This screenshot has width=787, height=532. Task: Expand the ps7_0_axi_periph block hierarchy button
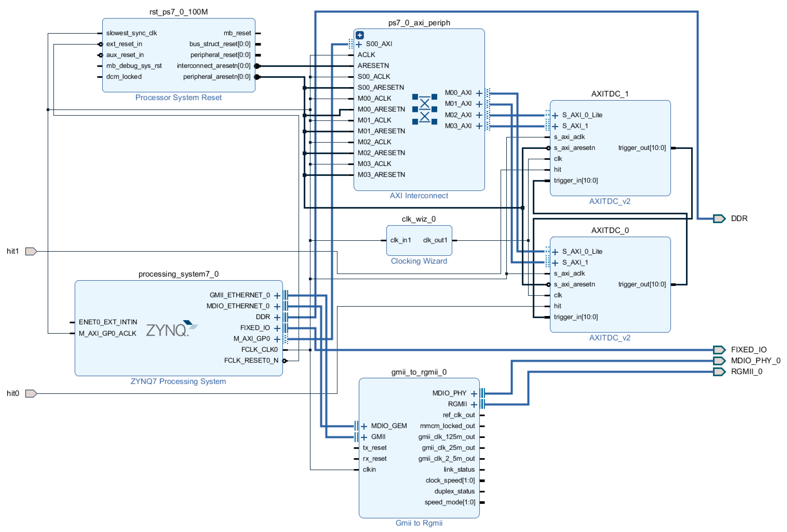360,35
